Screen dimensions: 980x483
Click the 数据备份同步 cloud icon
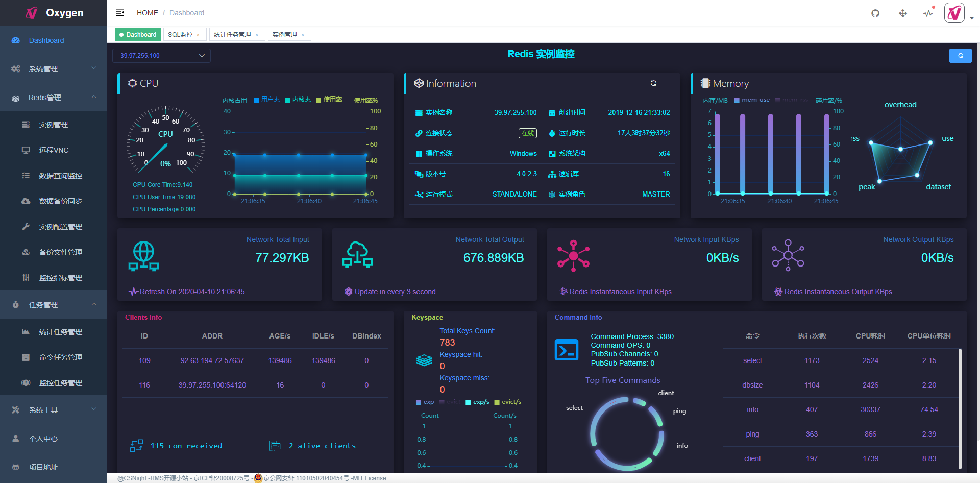(x=26, y=201)
